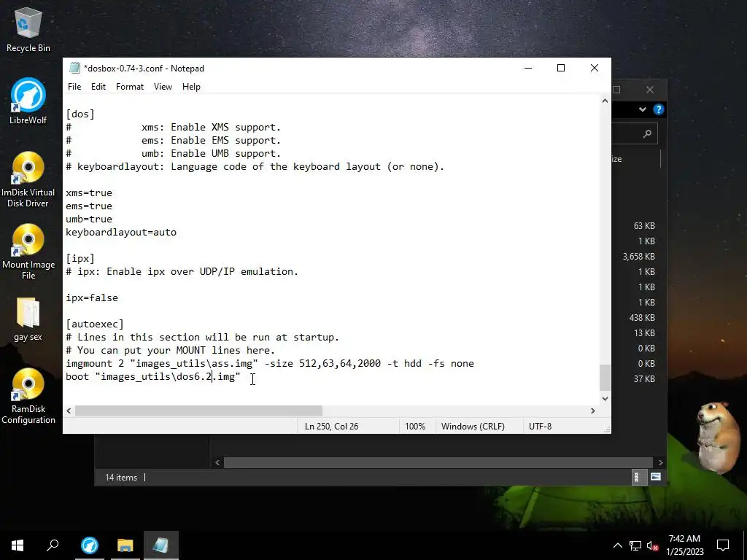Click the 'xms=true' line
The image size is (747, 560).
pos(89,192)
